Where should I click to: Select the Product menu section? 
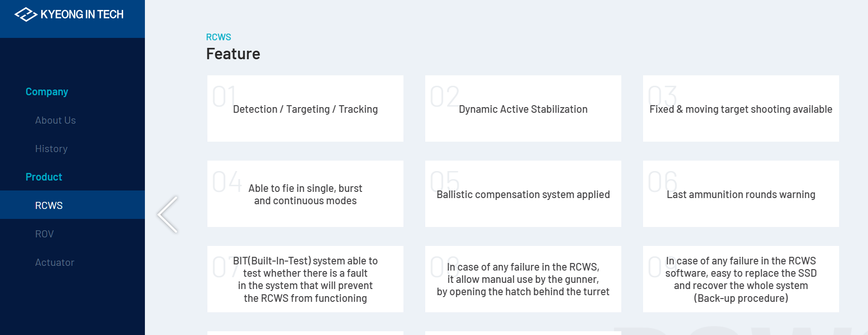pyautogui.click(x=44, y=177)
